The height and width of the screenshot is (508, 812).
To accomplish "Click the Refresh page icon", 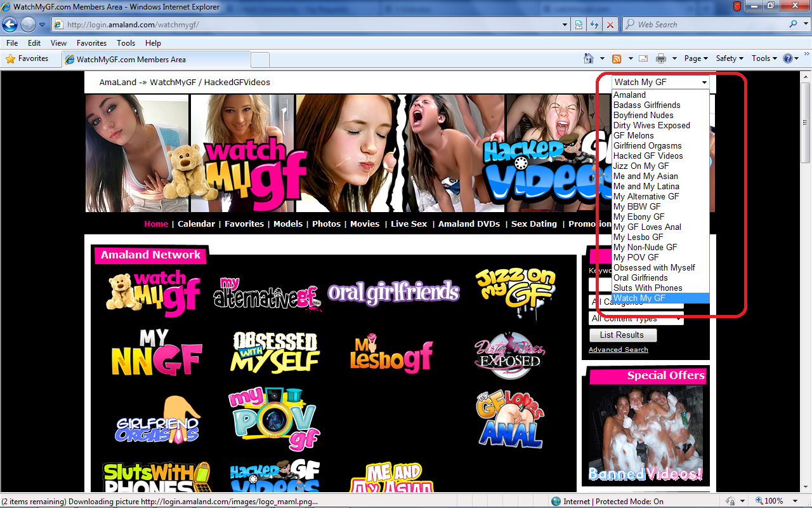I will pos(594,25).
